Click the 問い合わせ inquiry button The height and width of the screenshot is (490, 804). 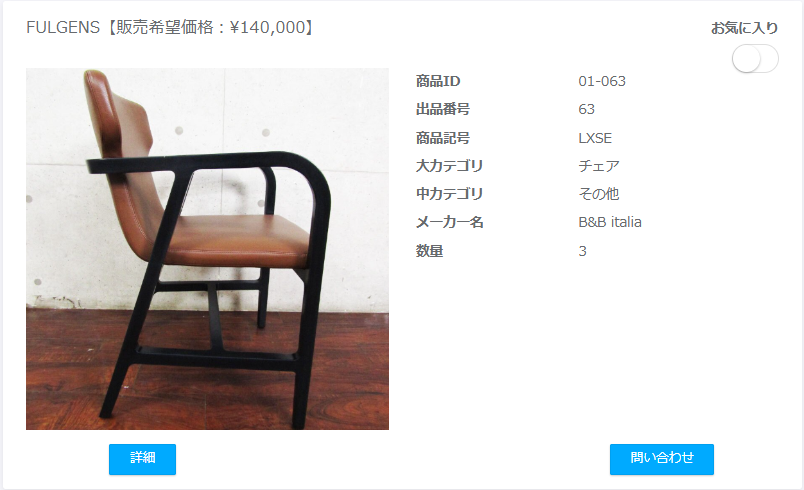coord(661,459)
